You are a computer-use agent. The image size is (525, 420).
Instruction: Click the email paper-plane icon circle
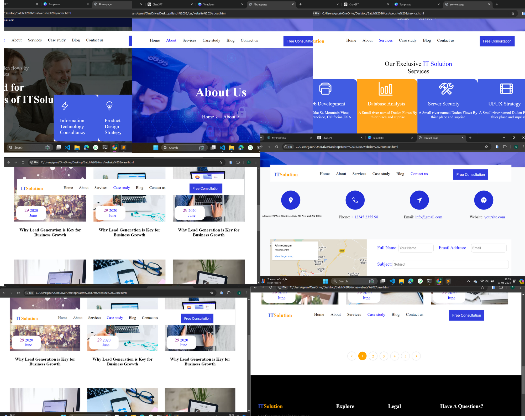click(419, 200)
